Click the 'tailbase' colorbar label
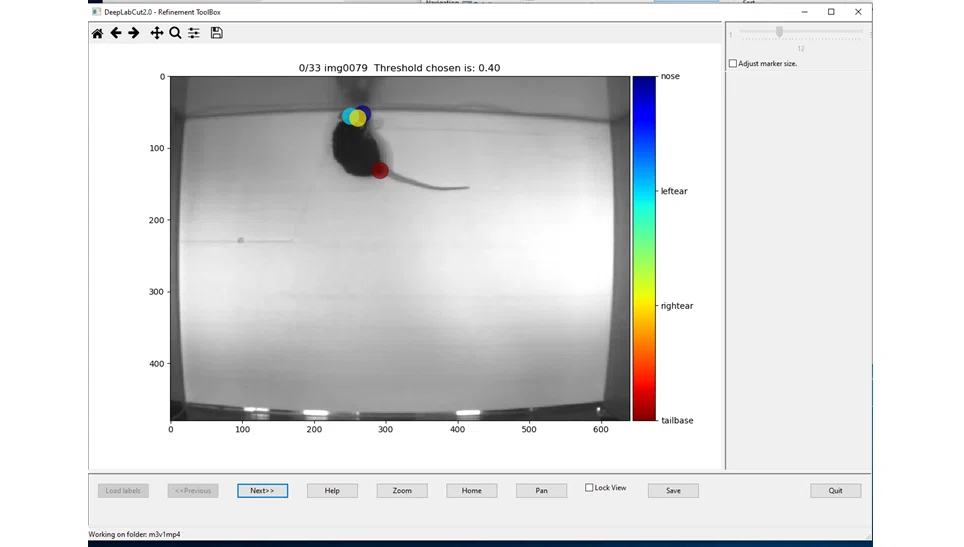Screen dimensions: 964x547 pyautogui.click(x=677, y=420)
